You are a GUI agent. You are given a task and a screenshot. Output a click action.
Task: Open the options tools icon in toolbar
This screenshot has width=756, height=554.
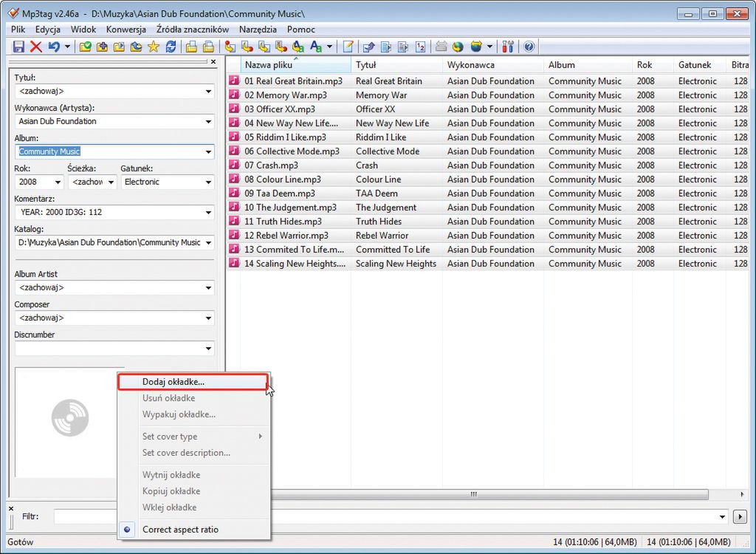(508, 47)
